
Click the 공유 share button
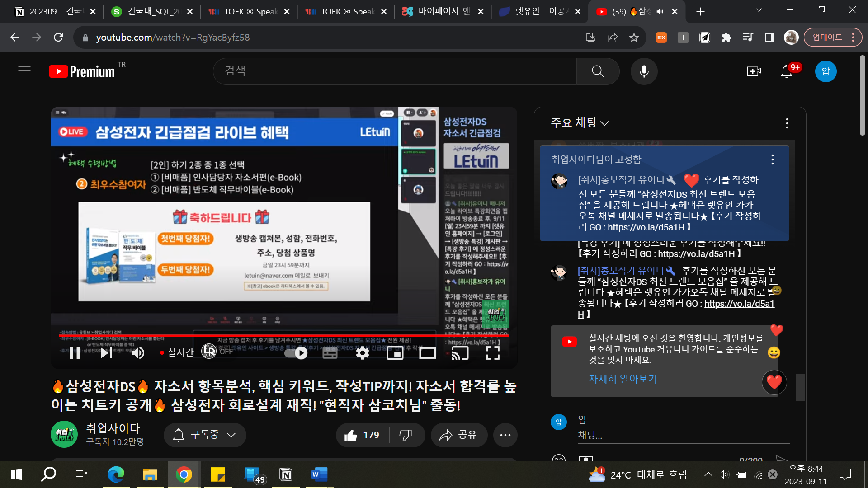[459, 435]
